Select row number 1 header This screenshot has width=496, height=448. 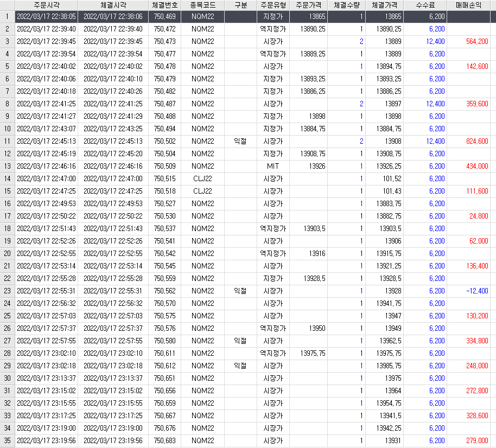coord(7,16)
